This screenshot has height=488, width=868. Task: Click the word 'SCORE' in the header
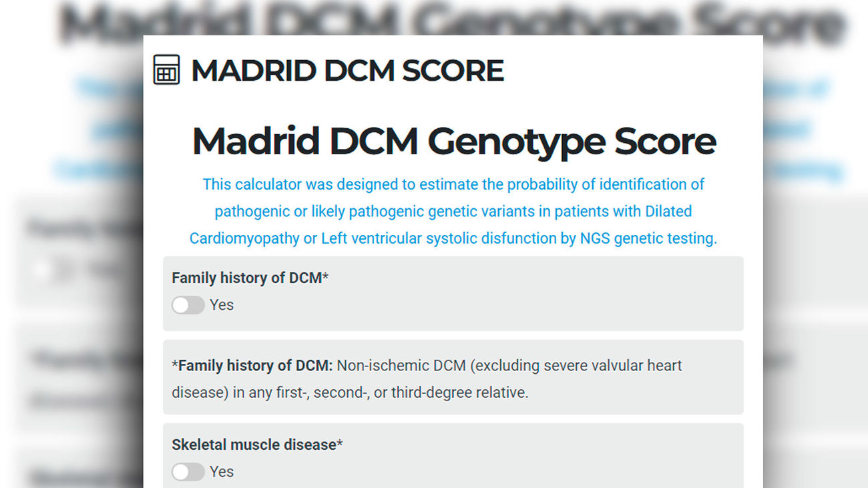pos(461,71)
